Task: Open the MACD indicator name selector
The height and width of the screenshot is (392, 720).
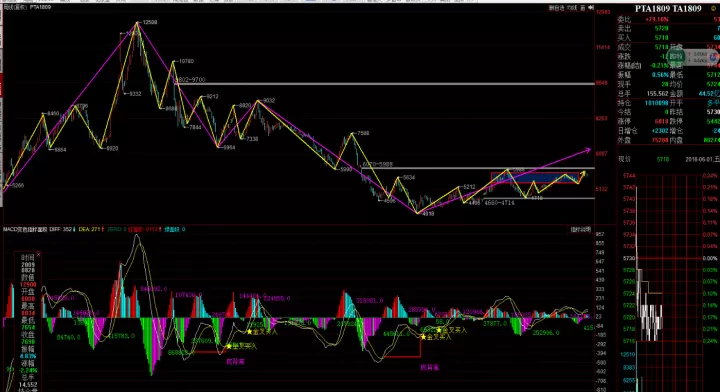Action: [25, 229]
